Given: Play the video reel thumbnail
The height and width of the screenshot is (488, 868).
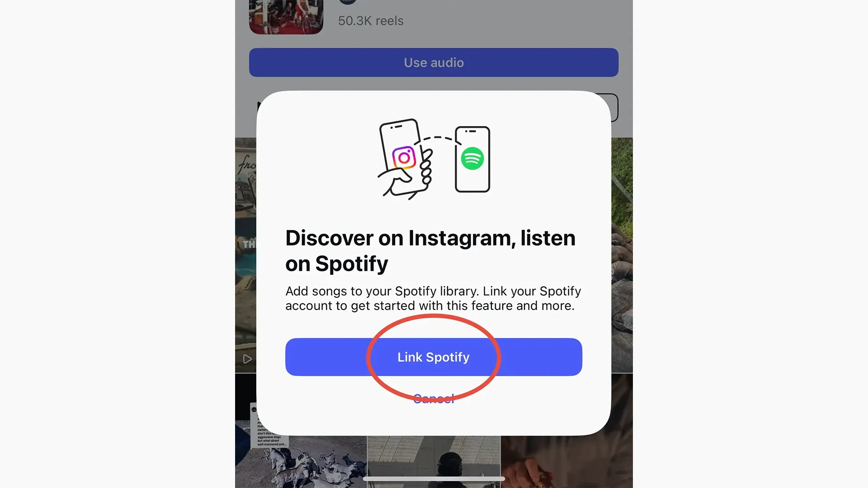Looking at the screenshot, I should pos(246,358).
